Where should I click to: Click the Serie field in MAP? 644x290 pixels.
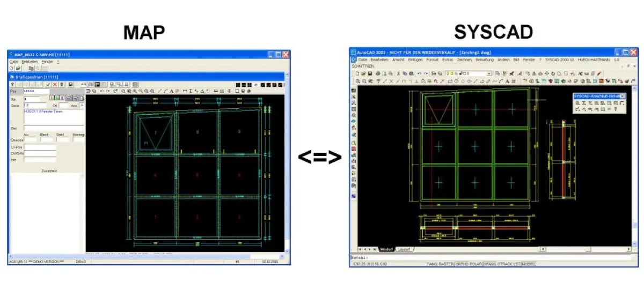tap(35, 106)
